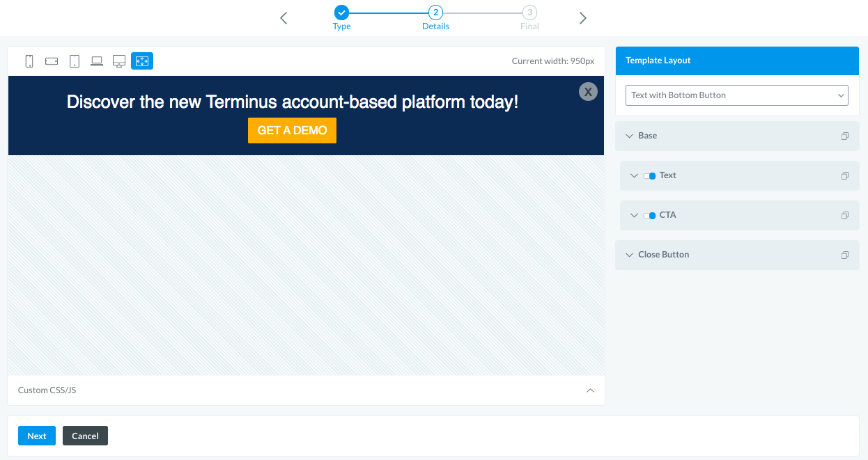868x460 pixels.
Task: Click the copy icon in Close Button row
Action: pyautogui.click(x=845, y=255)
